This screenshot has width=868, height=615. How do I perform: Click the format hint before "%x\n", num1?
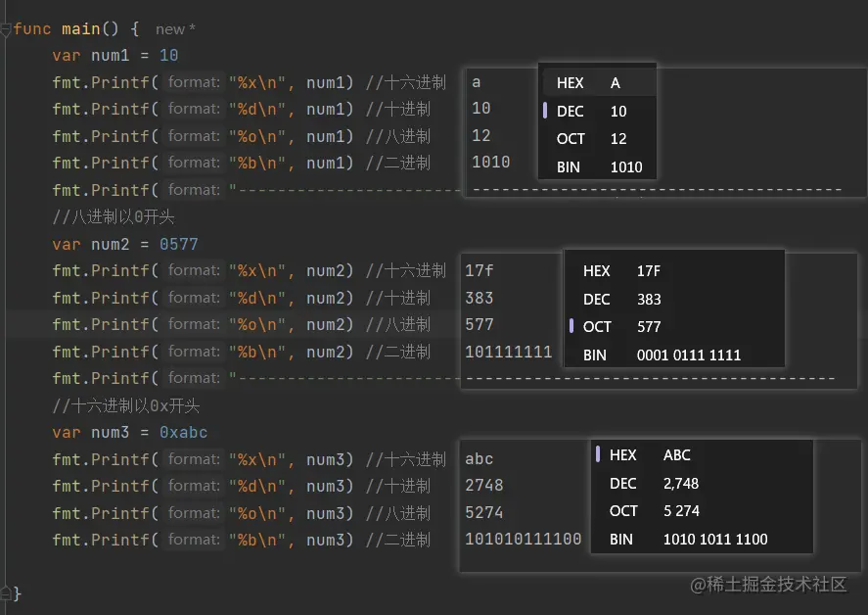tap(193, 83)
